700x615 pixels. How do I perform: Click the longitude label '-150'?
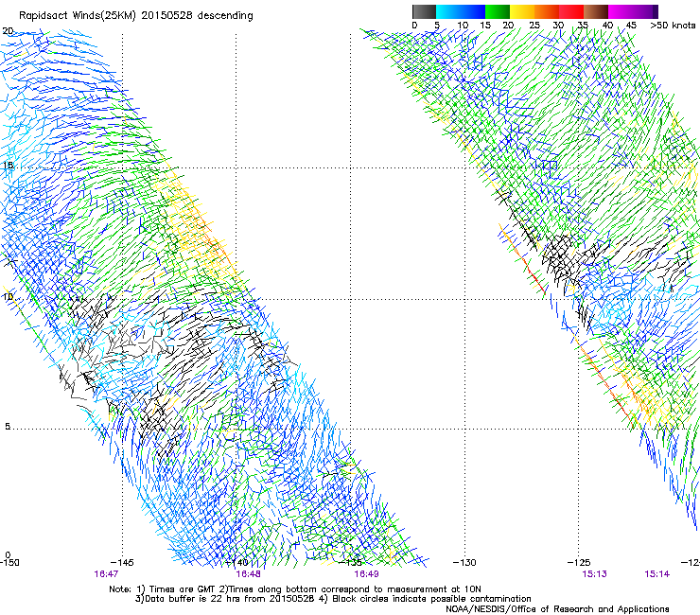[9, 563]
